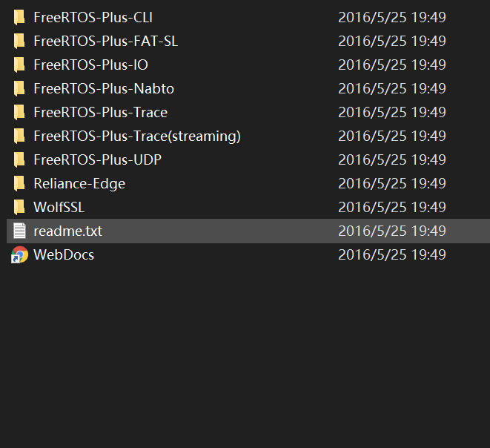This screenshot has width=490, height=448.
Task: Click the Reliance-Edge modified date
Action: click(x=391, y=184)
